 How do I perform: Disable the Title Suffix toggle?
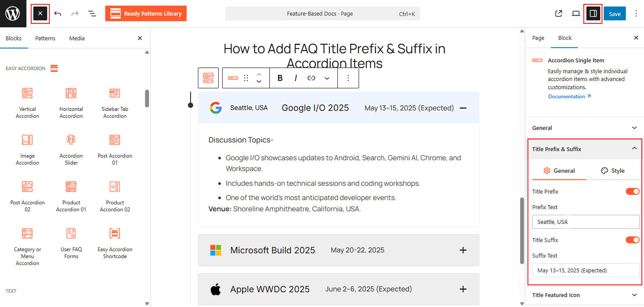[x=633, y=239]
